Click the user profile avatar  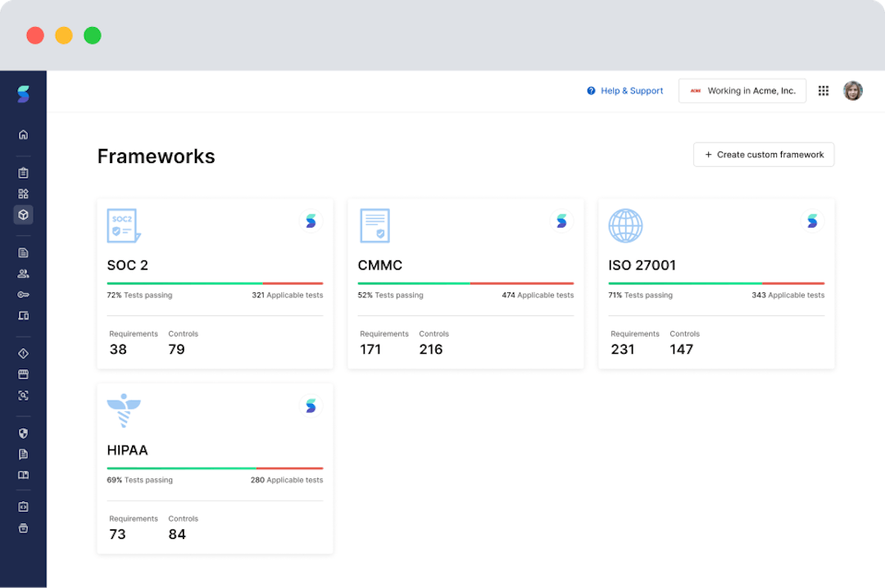[853, 91]
